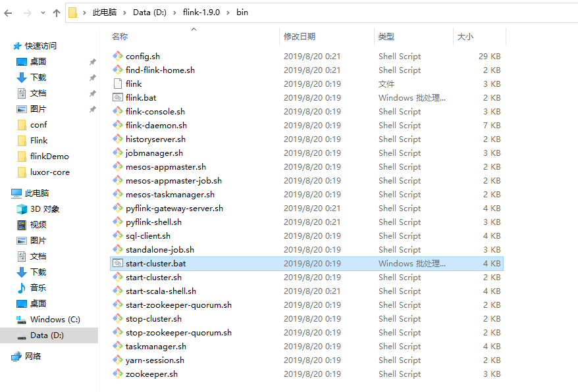Click the find-flink-home.sh file icon
Screen dimensions: 578x392
click(118, 70)
